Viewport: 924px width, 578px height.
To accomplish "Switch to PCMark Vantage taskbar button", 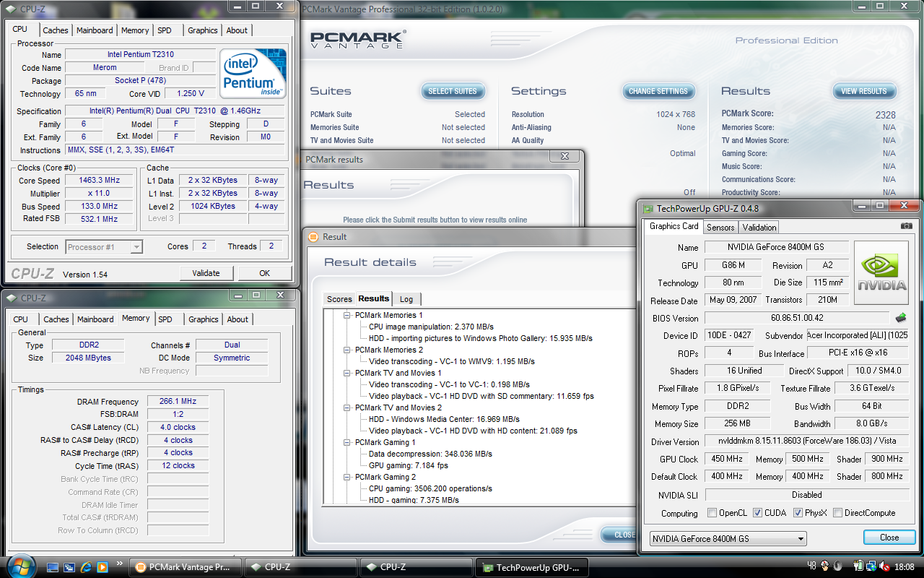I will (x=184, y=567).
